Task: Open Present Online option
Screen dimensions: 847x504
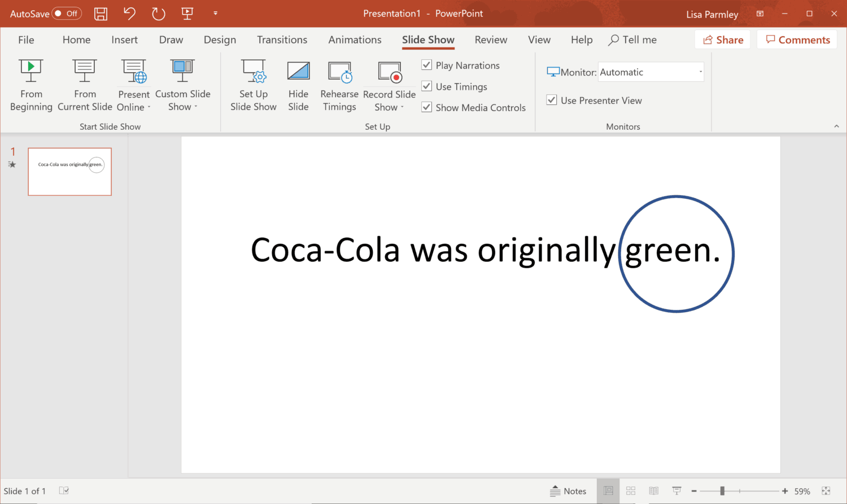Action: (x=134, y=85)
